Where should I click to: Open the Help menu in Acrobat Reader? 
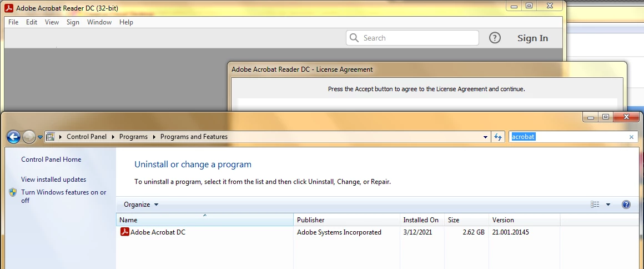(x=126, y=22)
